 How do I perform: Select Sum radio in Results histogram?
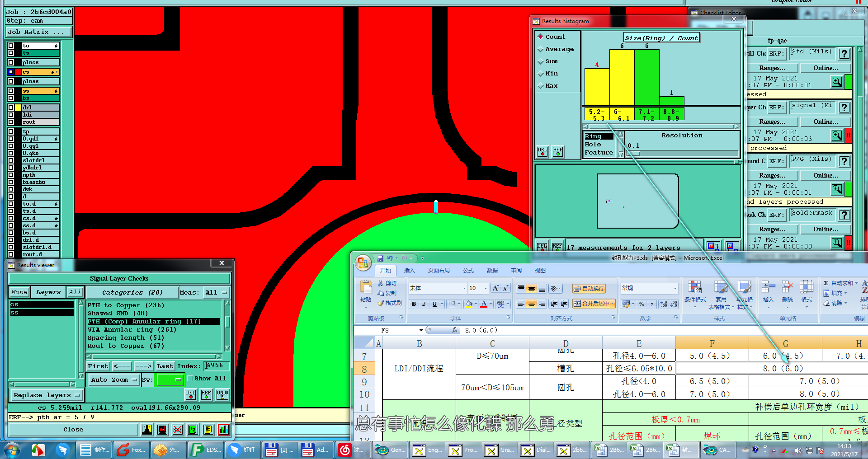click(x=540, y=61)
